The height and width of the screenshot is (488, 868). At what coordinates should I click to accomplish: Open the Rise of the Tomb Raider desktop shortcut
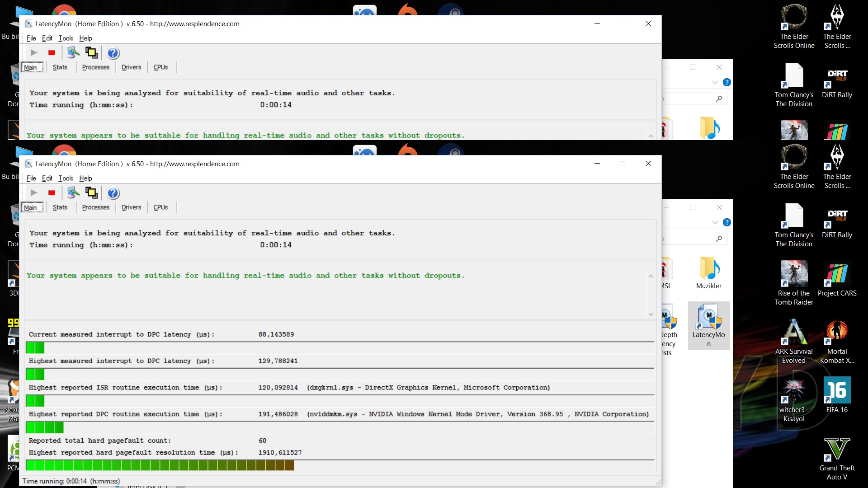[794, 283]
